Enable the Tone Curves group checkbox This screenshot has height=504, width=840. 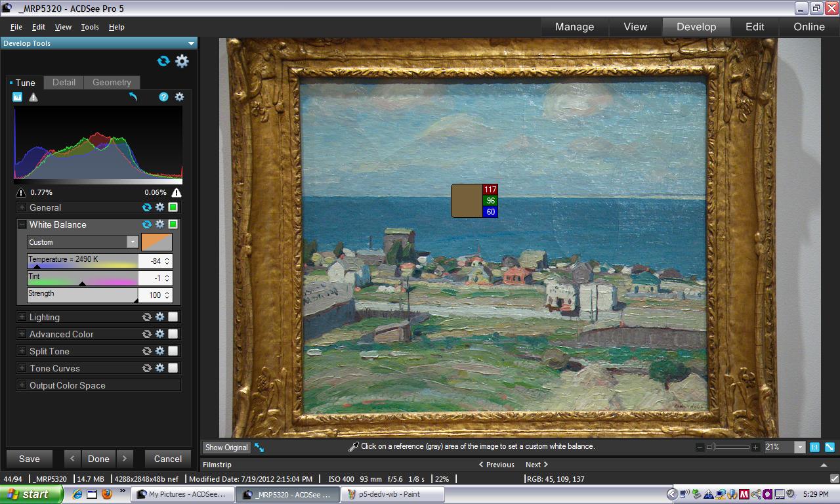coord(173,368)
